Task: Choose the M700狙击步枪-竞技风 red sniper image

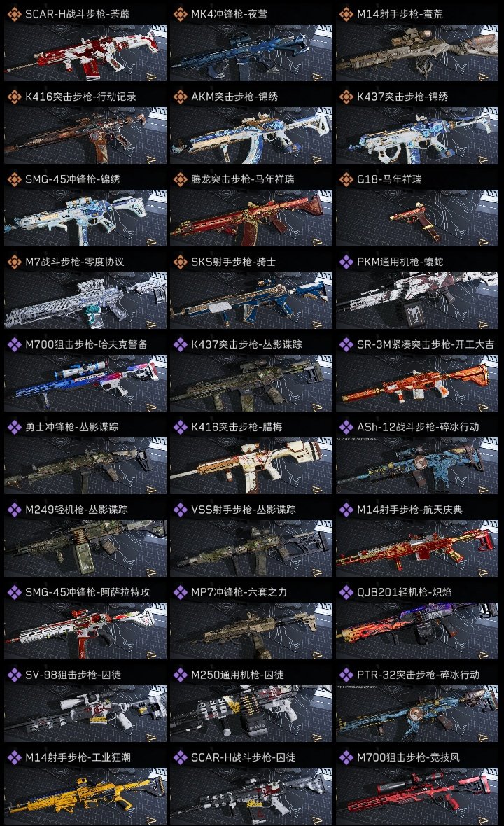Action: coord(417,797)
